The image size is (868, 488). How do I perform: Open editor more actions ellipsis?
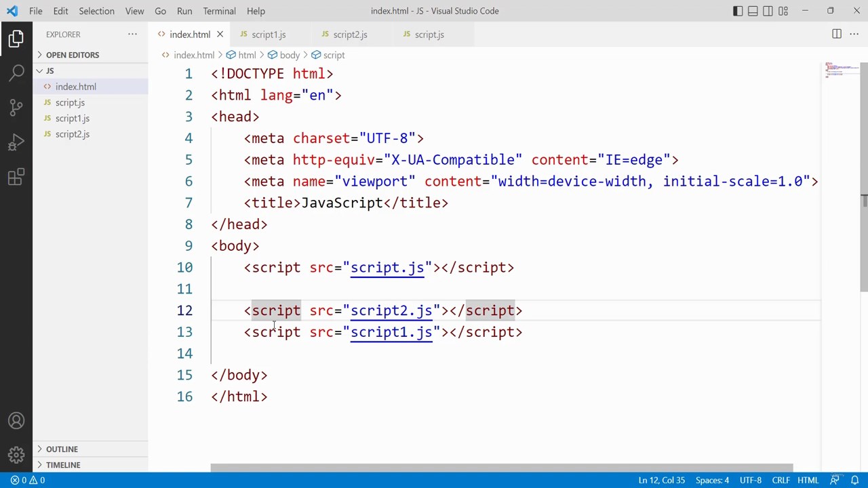point(854,34)
